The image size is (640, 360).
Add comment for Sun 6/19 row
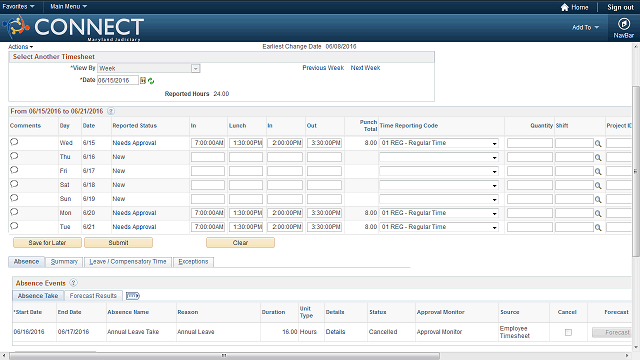(14, 198)
